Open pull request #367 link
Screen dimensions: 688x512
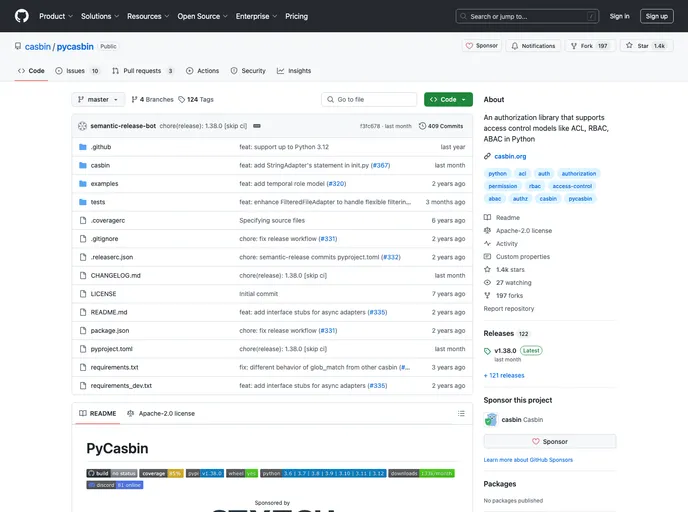(x=380, y=165)
